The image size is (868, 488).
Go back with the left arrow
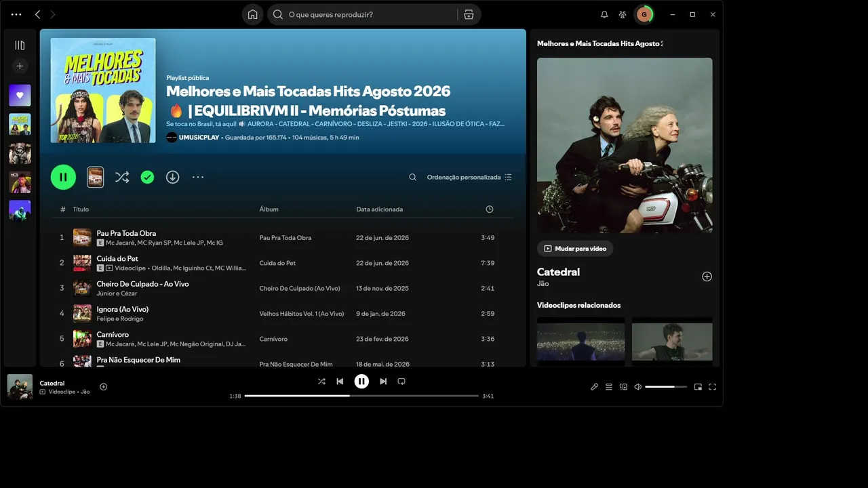37,14
